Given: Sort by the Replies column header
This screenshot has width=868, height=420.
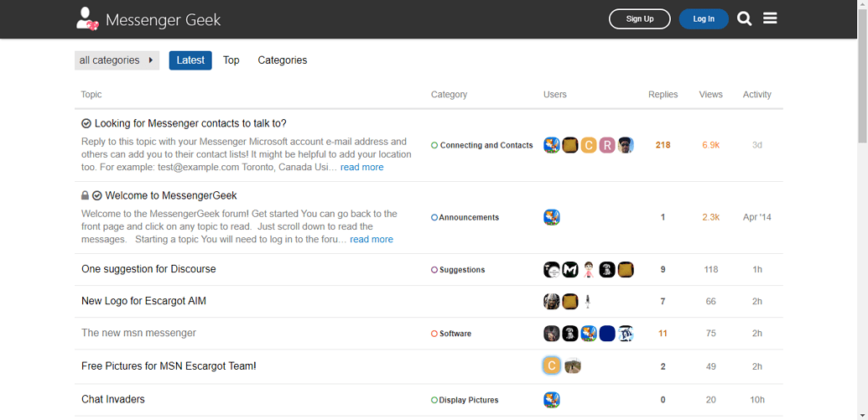Looking at the screenshot, I should tap(663, 95).
